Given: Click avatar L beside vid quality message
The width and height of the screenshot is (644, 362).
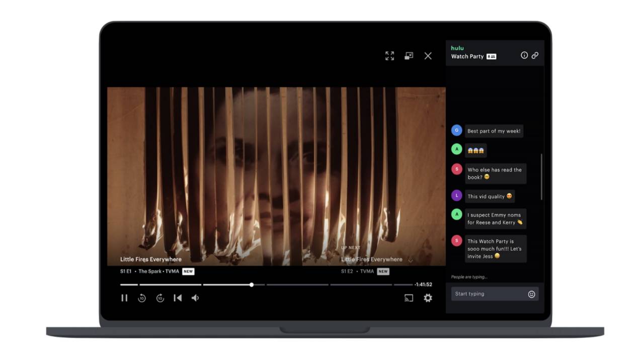Looking at the screenshot, I should (x=456, y=196).
